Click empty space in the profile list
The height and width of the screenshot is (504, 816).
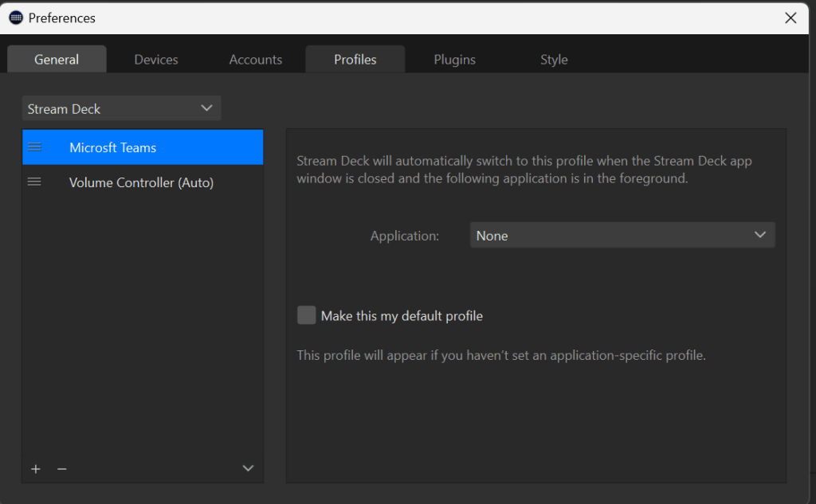click(x=142, y=318)
